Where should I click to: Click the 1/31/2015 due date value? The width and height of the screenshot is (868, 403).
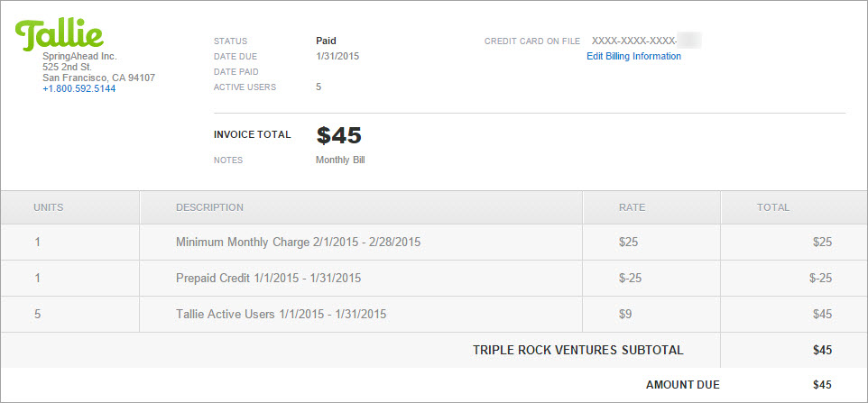point(337,56)
